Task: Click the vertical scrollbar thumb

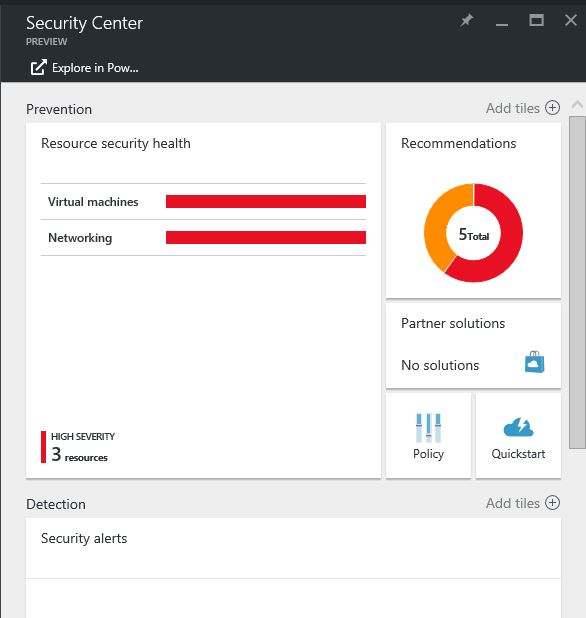Action: [x=577, y=282]
